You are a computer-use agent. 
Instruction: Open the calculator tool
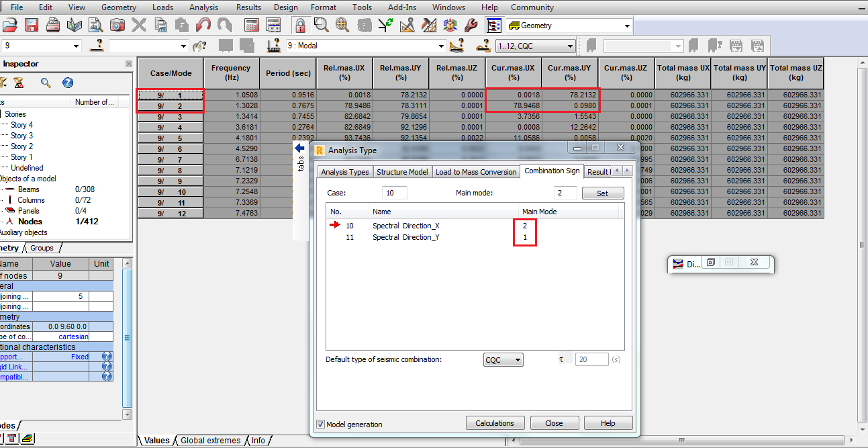(251, 25)
